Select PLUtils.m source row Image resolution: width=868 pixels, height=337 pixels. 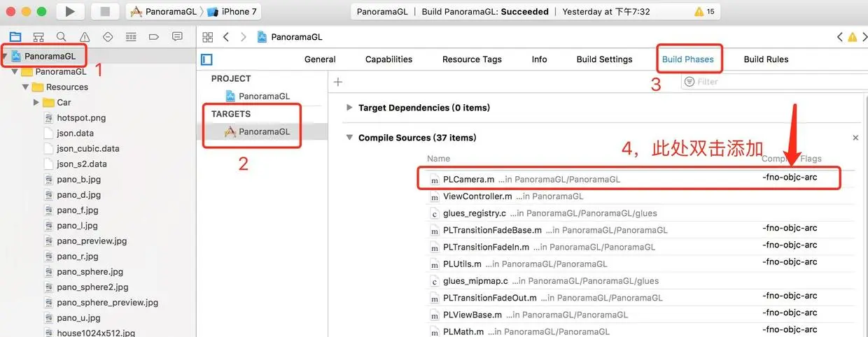coord(640,264)
